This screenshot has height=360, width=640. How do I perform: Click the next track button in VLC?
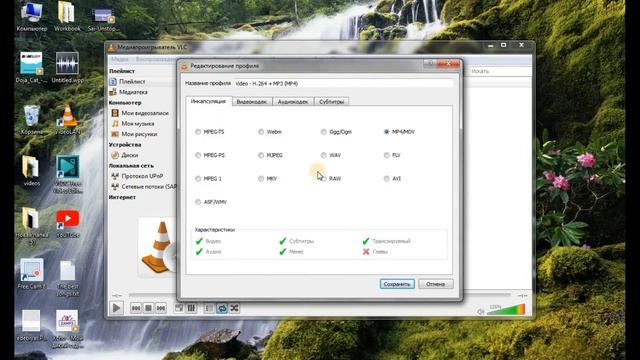click(x=161, y=308)
